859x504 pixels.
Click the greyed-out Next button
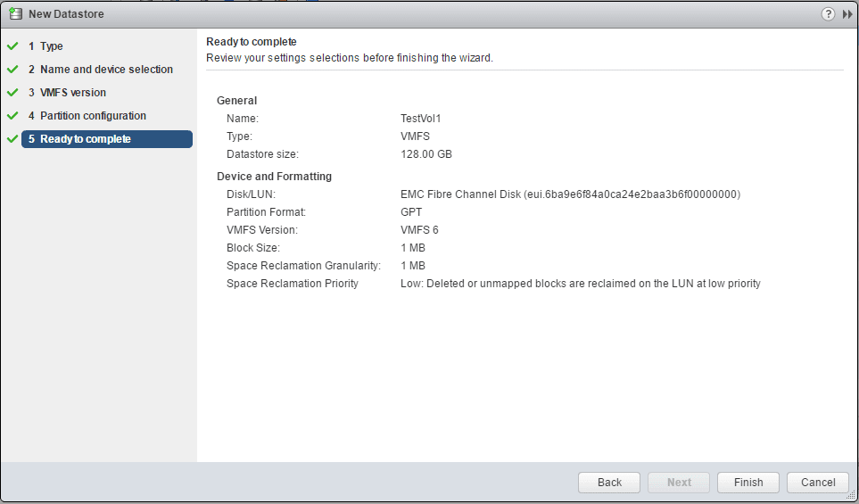[679, 483]
